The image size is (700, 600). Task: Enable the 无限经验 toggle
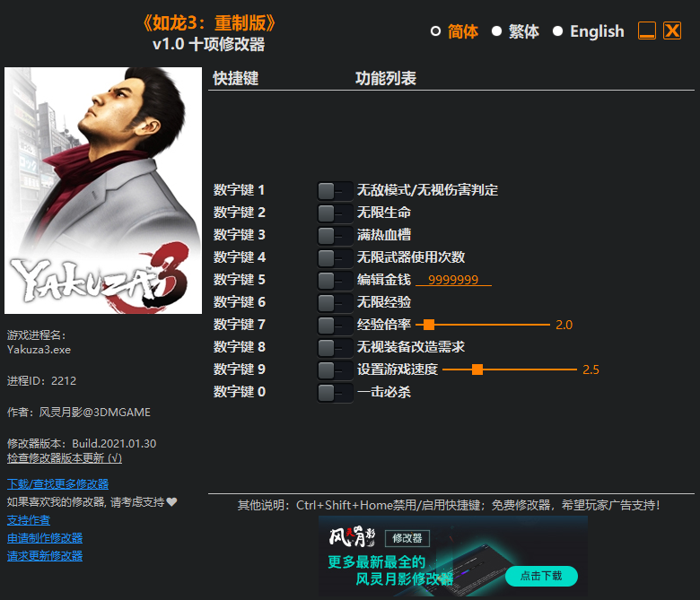[x=334, y=302]
